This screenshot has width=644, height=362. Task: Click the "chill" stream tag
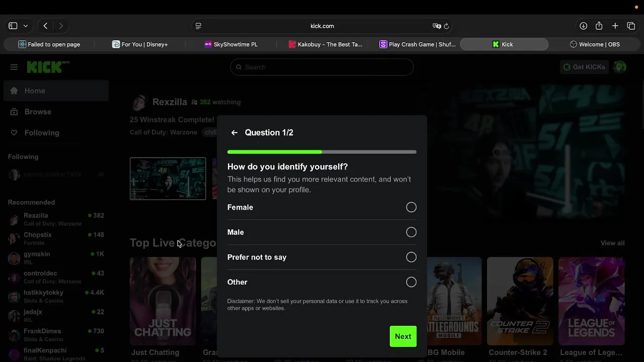[210, 132]
